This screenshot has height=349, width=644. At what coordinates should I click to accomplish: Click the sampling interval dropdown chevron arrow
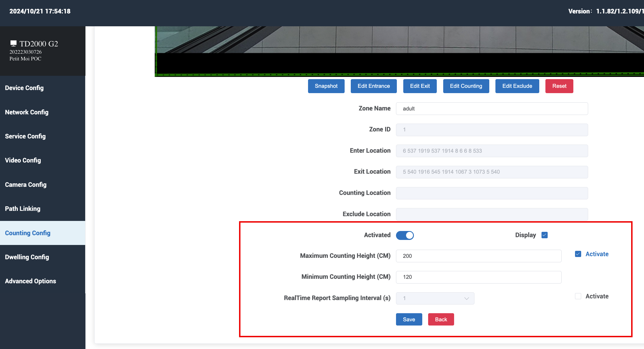(466, 298)
